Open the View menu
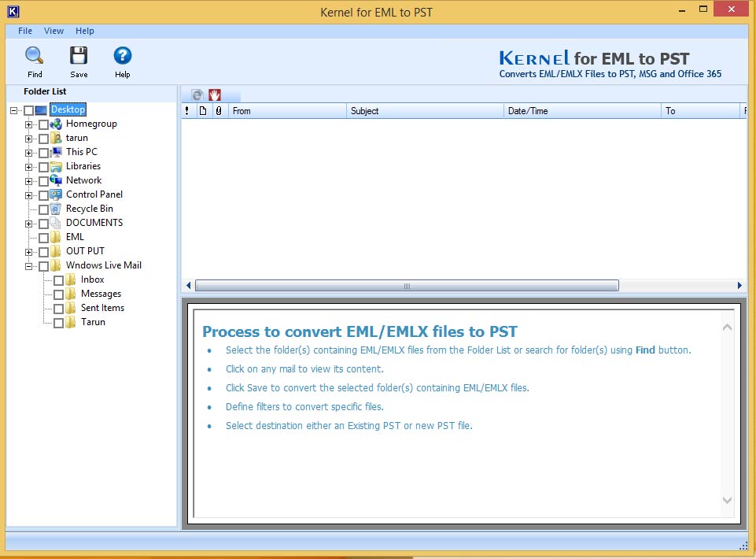Viewport: 756px width, 559px height. point(53,31)
